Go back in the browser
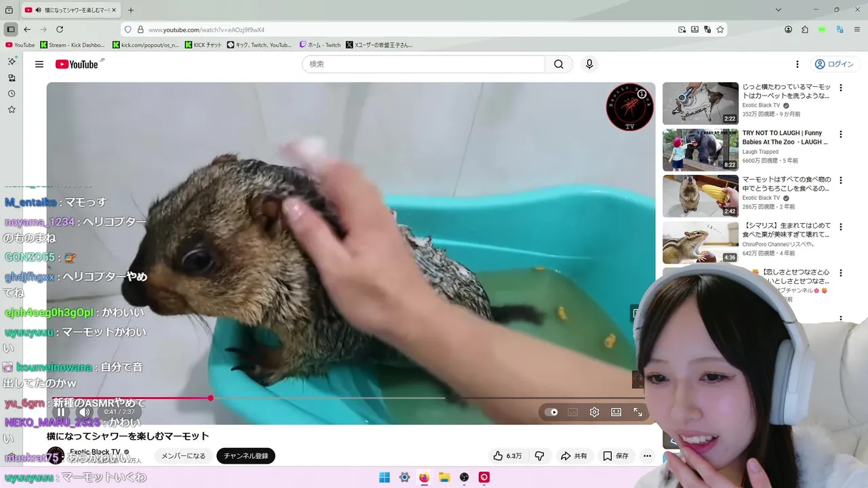Screen dimensions: 868x488 (x=27, y=30)
